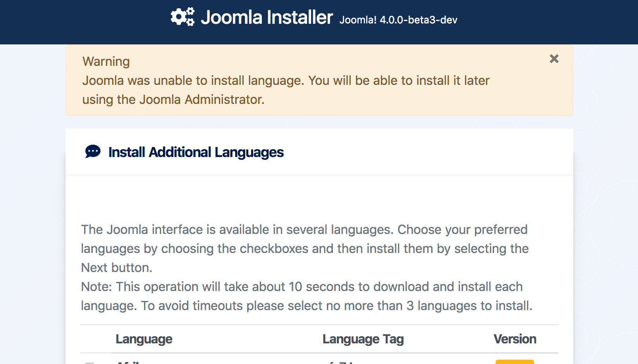Click the Joomla! 4.0.0-beta3-dev version label
This screenshot has width=638, height=364.
tap(398, 20)
